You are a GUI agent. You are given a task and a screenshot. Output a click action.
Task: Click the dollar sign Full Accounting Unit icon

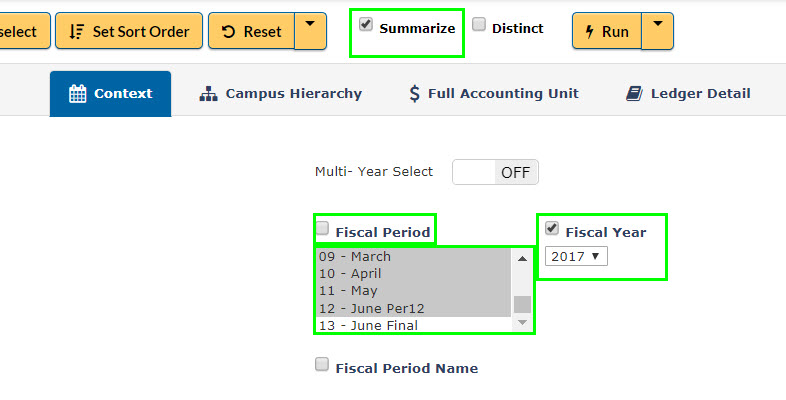coord(415,94)
